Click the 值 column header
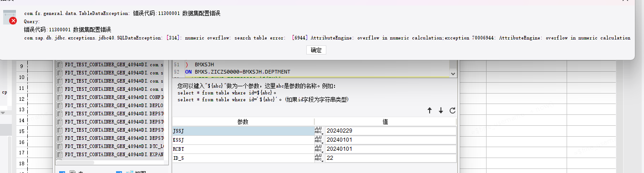 [x=385, y=122]
